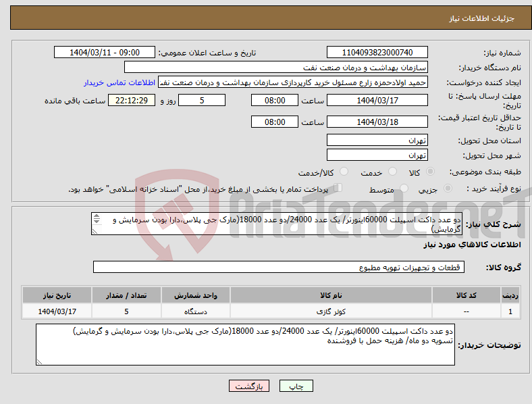Click the general description text area
The height and width of the screenshot is (404, 532).
point(277,224)
